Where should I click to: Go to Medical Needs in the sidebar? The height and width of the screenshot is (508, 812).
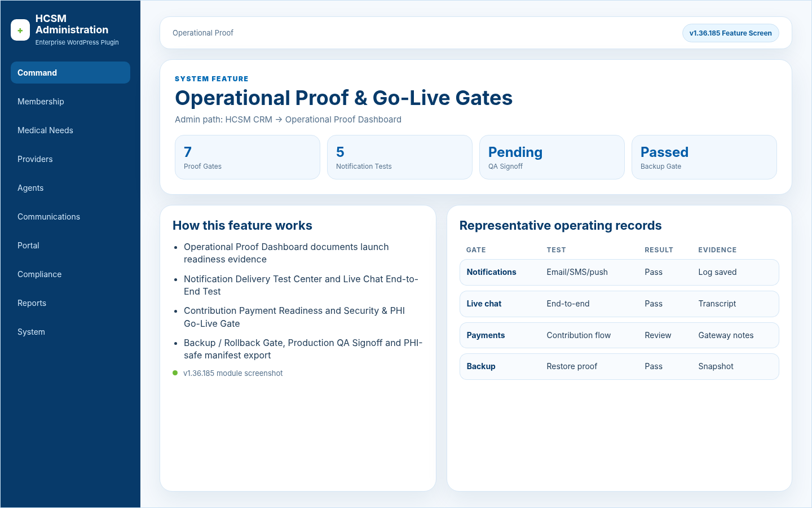point(70,130)
